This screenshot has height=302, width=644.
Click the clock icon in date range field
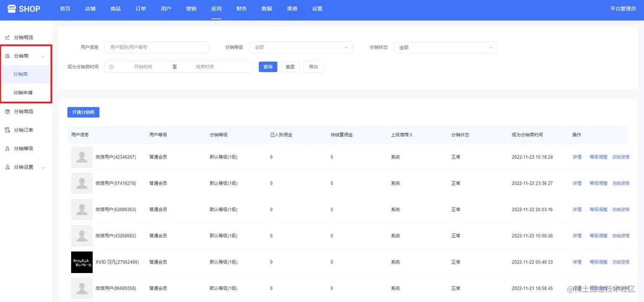[111, 67]
